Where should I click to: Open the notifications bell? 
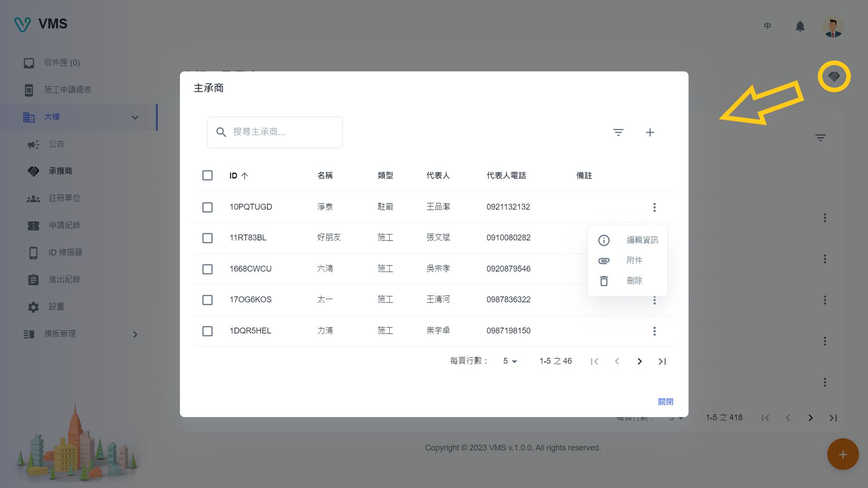800,26
